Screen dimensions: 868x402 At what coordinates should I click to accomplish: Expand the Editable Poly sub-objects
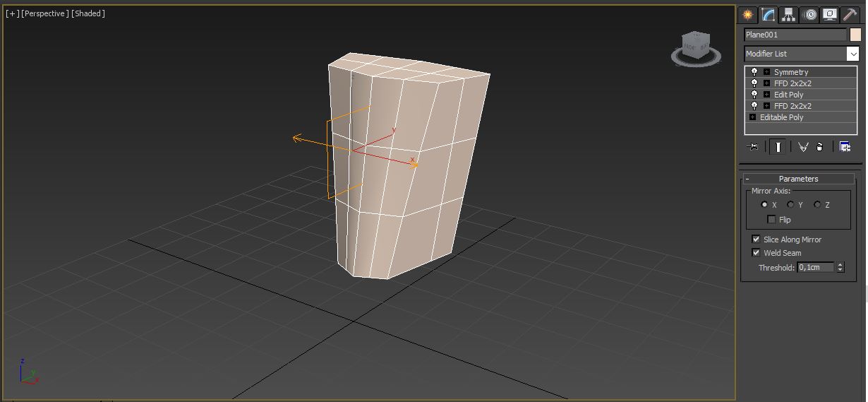[753, 117]
